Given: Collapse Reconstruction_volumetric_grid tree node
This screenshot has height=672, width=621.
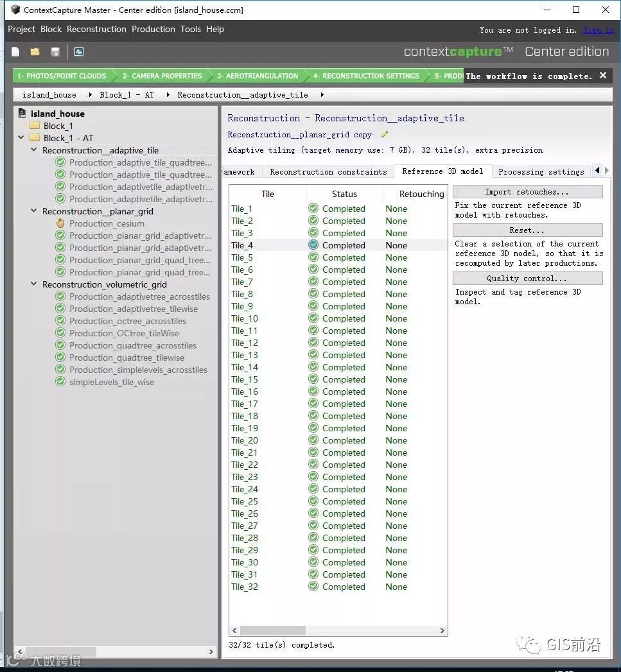Looking at the screenshot, I should (x=34, y=284).
